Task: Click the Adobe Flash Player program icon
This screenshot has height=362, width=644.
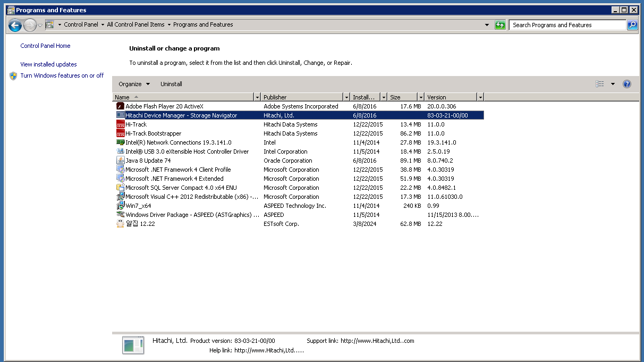Action: point(120,106)
